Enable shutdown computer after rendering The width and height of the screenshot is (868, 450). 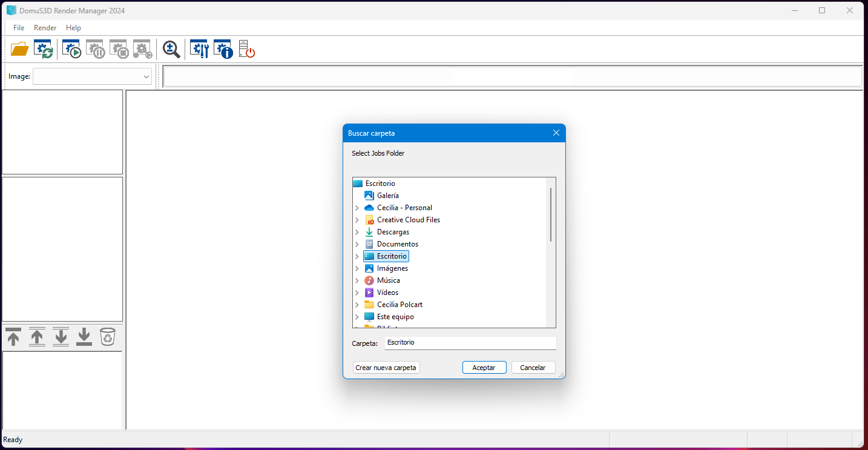[x=247, y=49]
